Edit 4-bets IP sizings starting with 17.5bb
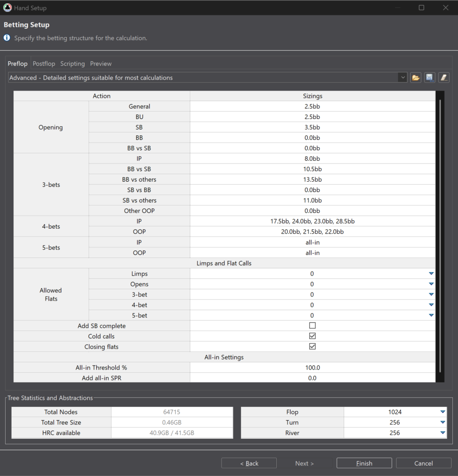 point(313,221)
